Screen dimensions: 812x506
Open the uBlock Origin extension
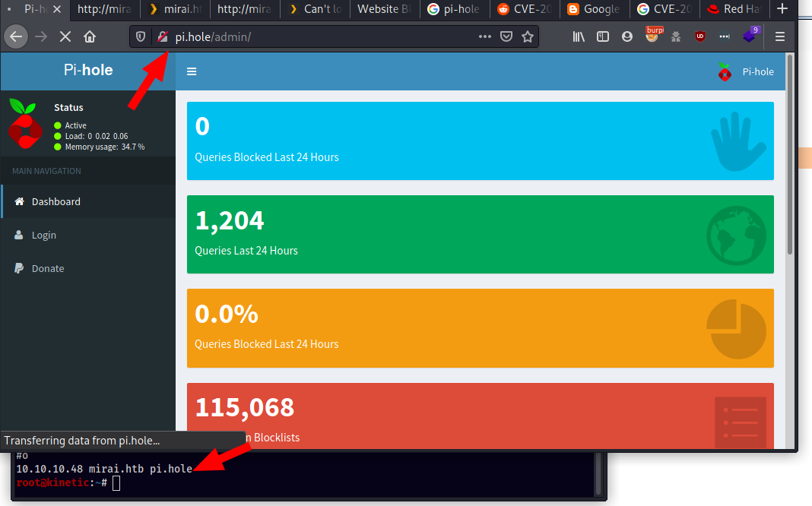click(700, 36)
